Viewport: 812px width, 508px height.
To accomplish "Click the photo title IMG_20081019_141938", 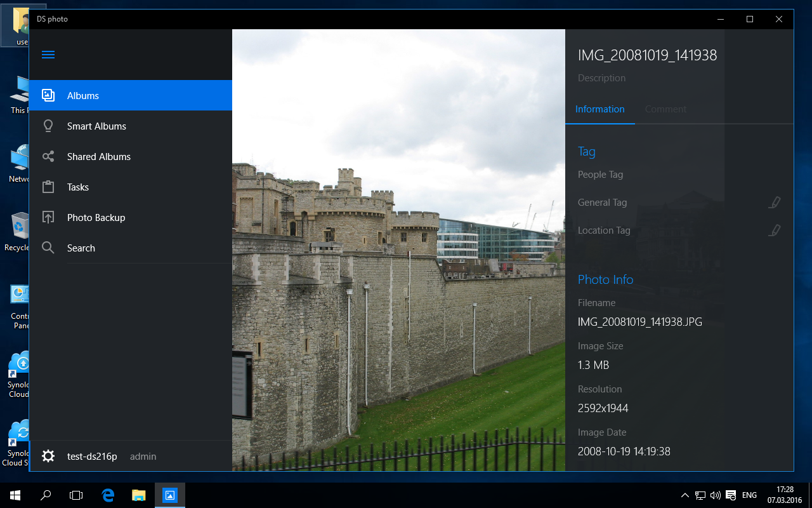I will tap(647, 55).
